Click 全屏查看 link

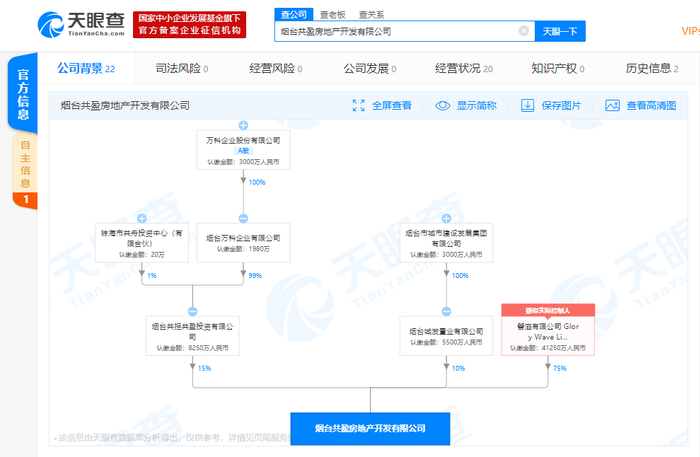click(392, 105)
